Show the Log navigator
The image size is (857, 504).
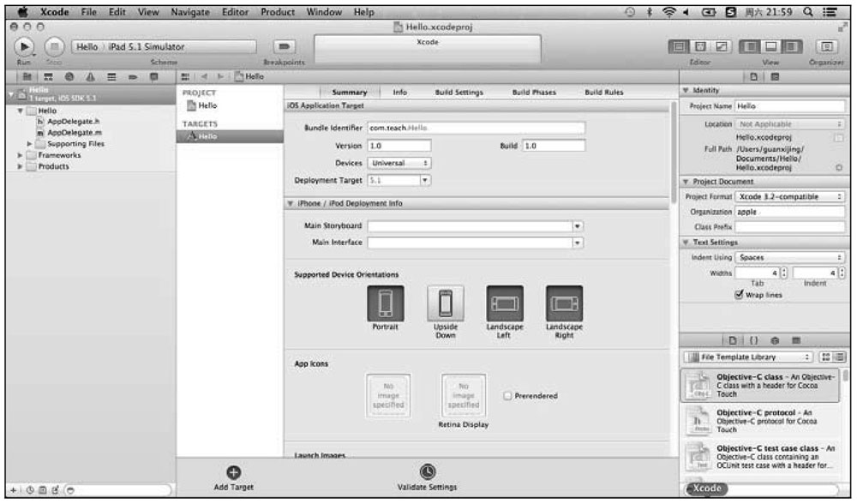pyautogui.click(x=154, y=77)
